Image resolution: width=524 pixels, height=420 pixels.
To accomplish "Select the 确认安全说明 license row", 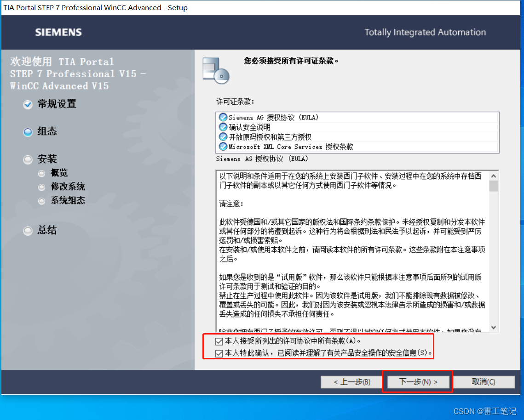I will (357, 127).
